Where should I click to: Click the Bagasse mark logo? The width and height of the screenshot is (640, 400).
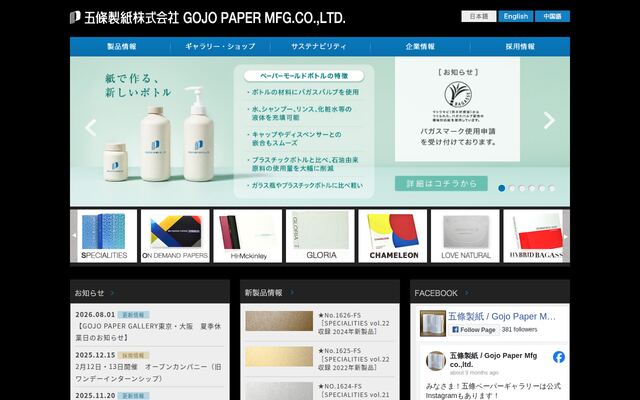pos(458,95)
